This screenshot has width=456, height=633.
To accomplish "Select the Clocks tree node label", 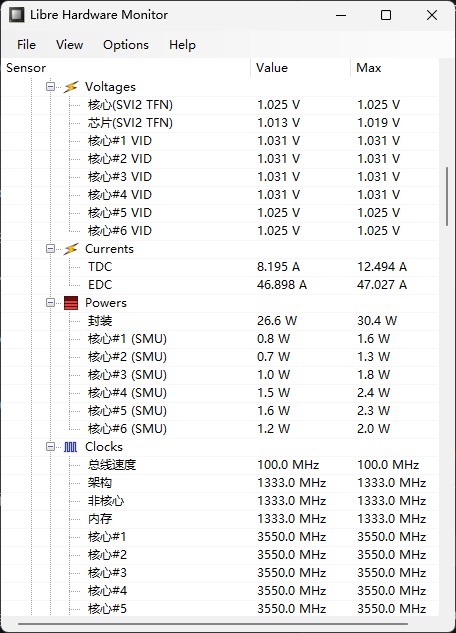I will tap(104, 447).
